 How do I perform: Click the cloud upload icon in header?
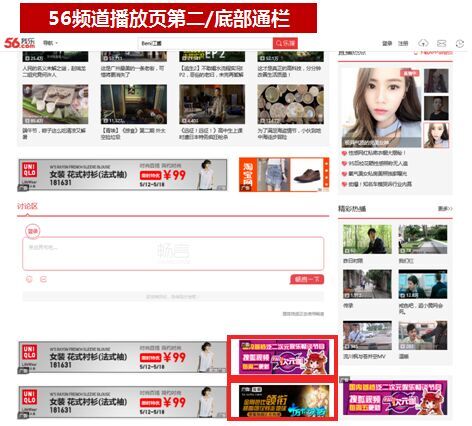tap(423, 43)
